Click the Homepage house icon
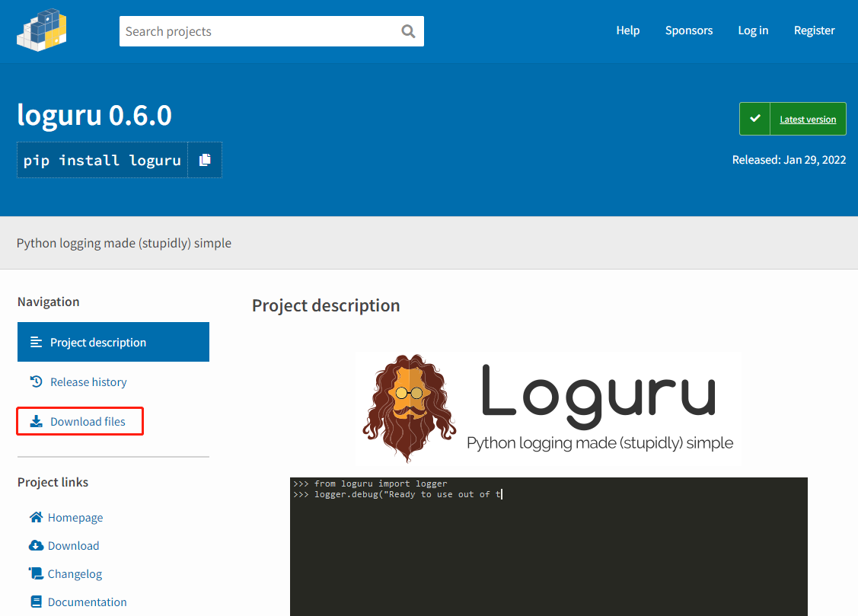Screen dimensions: 858x616 36,517
